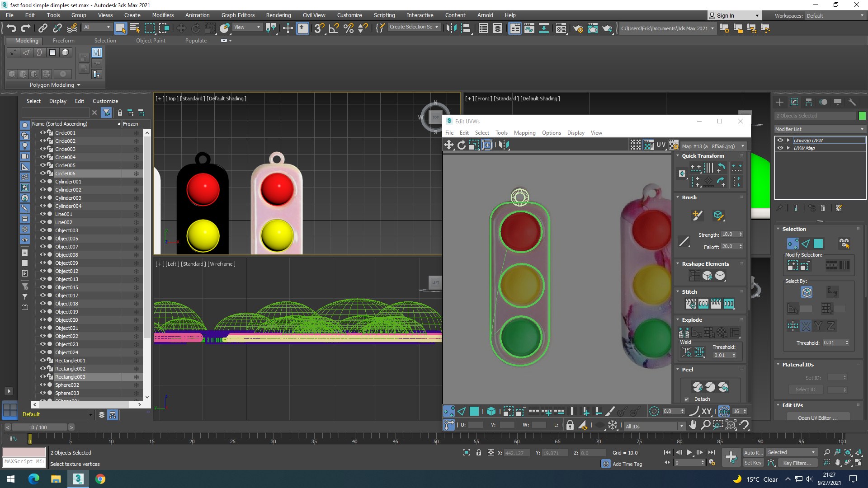Click the Zoom magnifier in Edit UVWs

pos(705,425)
